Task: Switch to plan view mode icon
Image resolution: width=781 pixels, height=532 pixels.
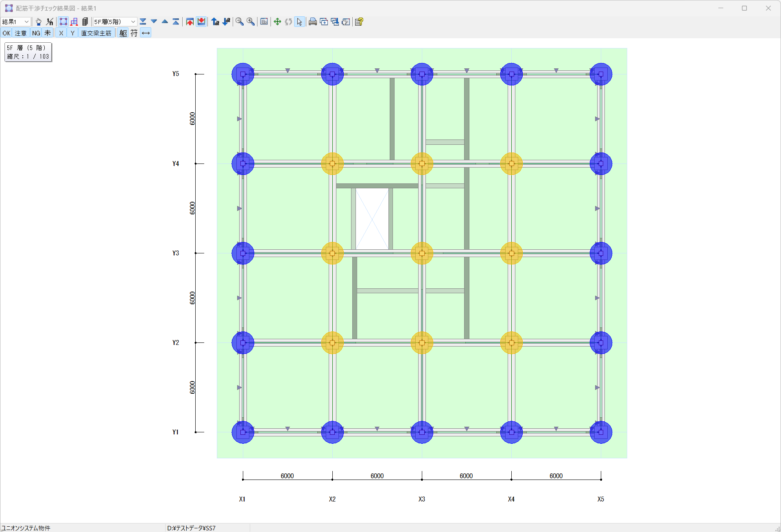Action: (63, 22)
